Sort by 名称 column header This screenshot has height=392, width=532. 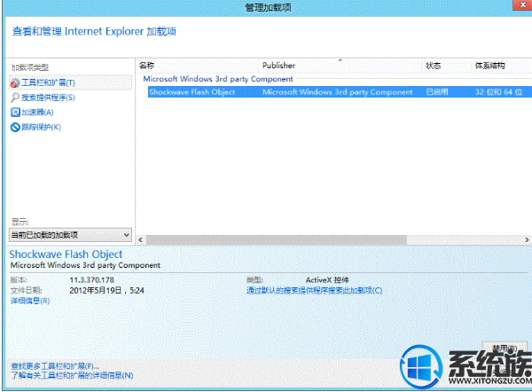[x=146, y=66]
